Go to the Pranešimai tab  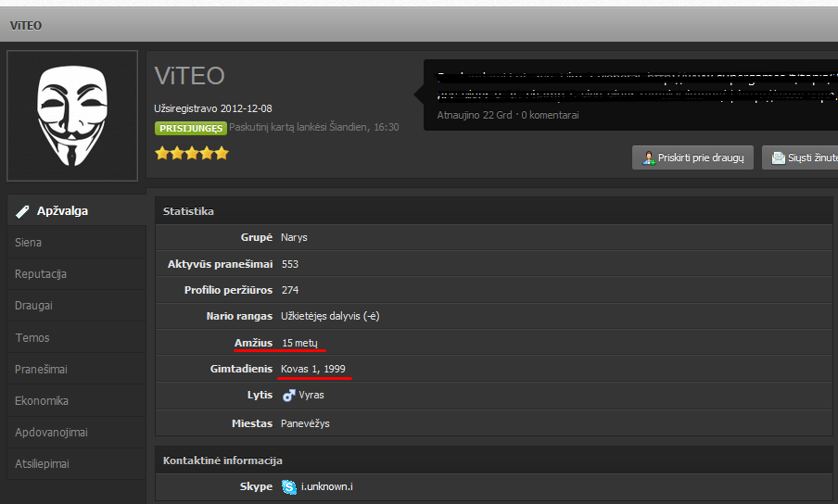coord(76,369)
